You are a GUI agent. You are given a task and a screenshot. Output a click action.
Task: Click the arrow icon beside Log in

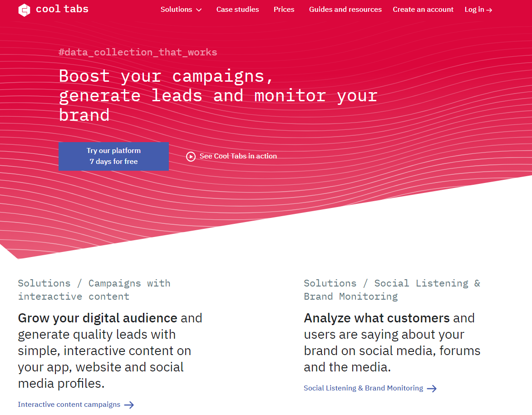pyautogui.click(x=489, y=10)
